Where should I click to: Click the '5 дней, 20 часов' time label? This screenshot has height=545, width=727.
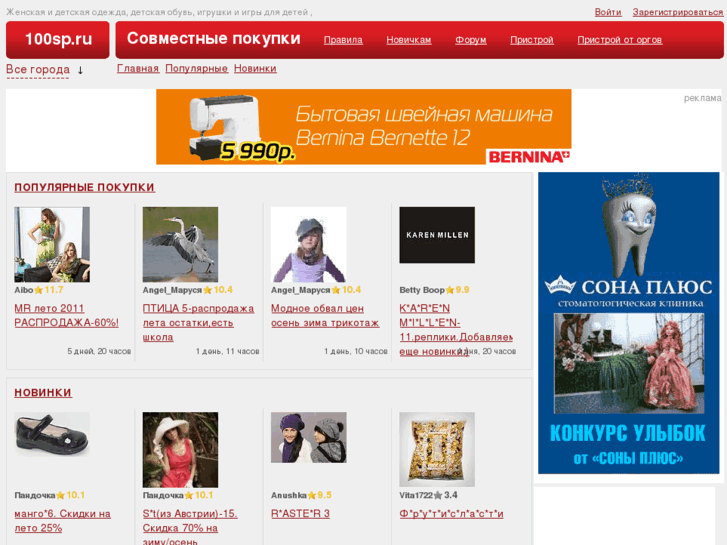99,352
